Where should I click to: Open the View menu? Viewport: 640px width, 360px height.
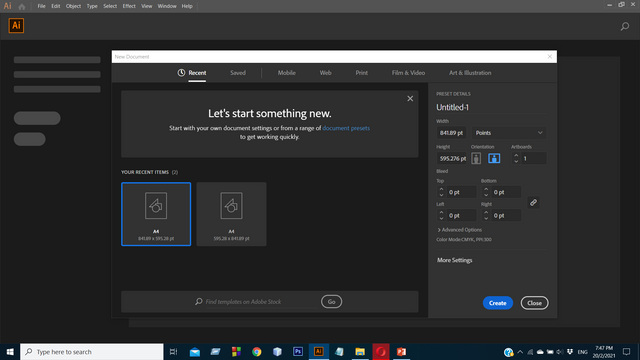click(x=147, y=6)
